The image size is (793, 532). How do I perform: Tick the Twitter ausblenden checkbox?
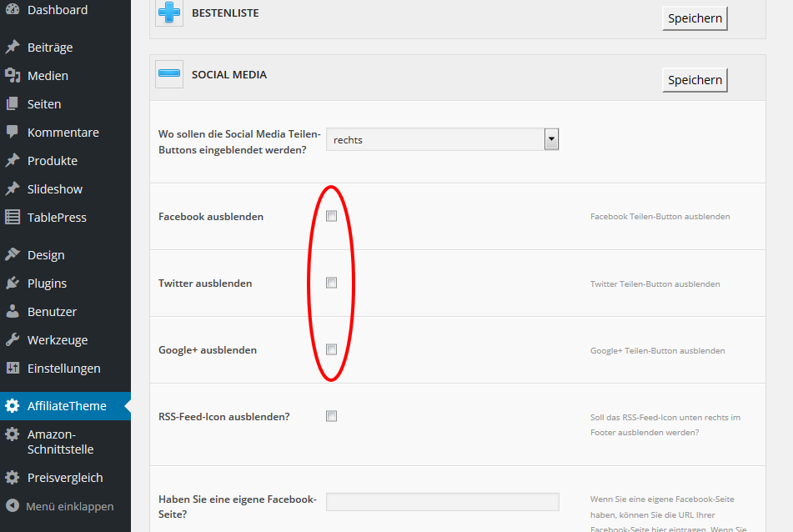pyautogui.click(x=331, y=283)
